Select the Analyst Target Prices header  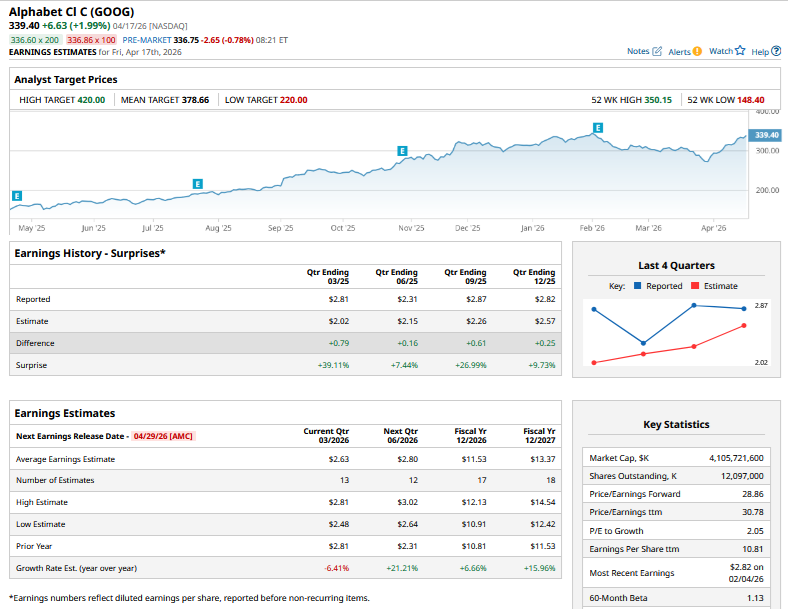(x=66, y=79)
